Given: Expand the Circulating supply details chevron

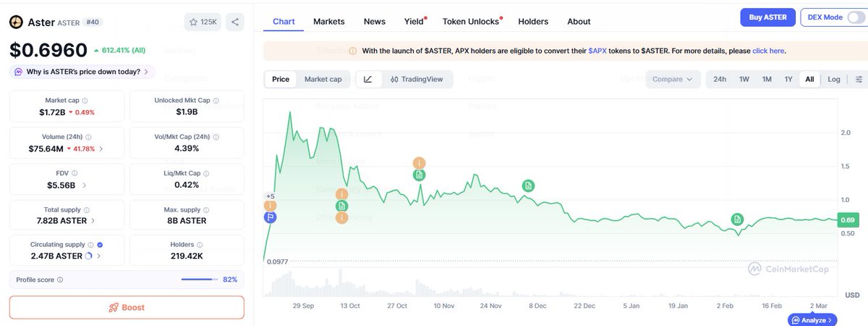Looking at the screenshot, I should pyautogui.click(x=98, y=256).
